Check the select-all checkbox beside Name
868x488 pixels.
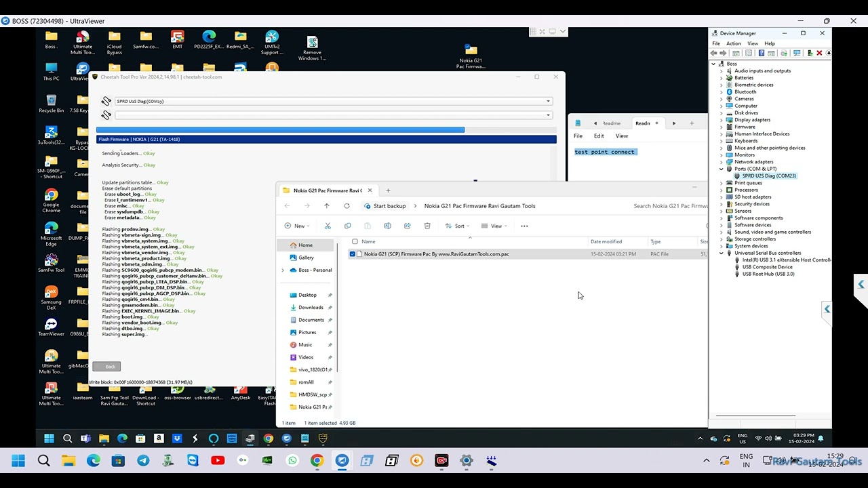pyautogui.click(x=355, y=241)
